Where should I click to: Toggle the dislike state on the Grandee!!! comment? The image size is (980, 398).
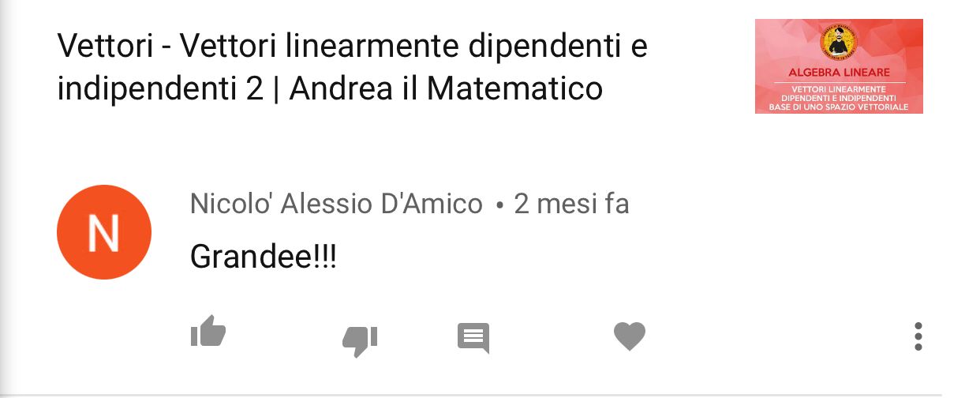(360, 340)
